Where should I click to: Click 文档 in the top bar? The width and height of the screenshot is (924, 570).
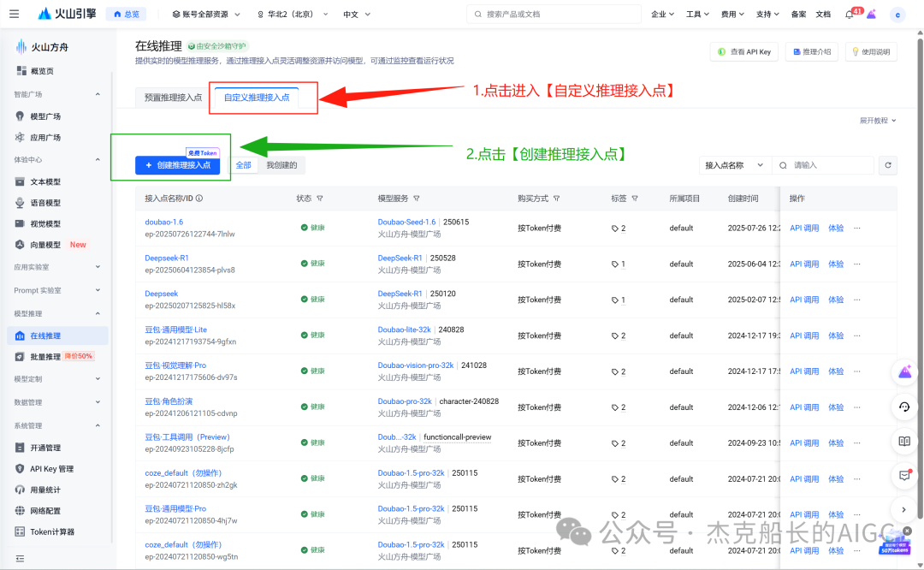click(823, 15)
